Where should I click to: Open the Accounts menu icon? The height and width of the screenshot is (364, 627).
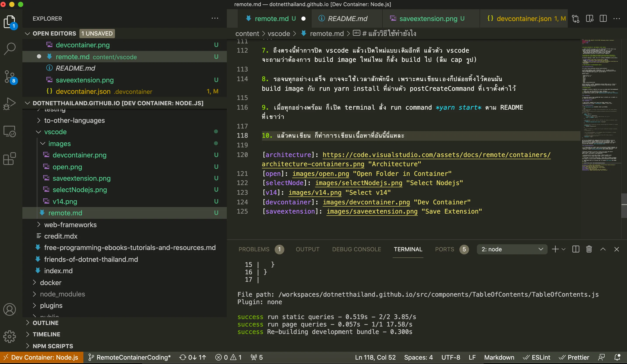point(10,309)
